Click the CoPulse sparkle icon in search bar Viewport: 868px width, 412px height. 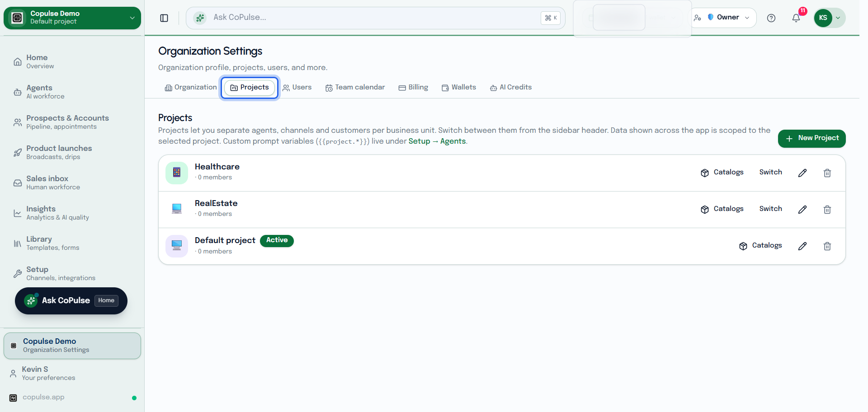point(200,18)
